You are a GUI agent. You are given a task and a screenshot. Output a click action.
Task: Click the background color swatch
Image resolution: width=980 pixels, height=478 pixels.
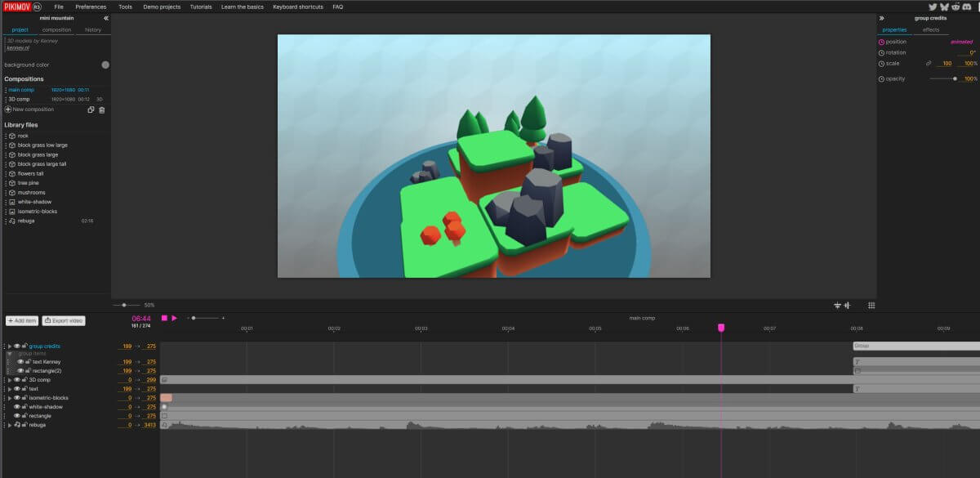click(105, 65)
